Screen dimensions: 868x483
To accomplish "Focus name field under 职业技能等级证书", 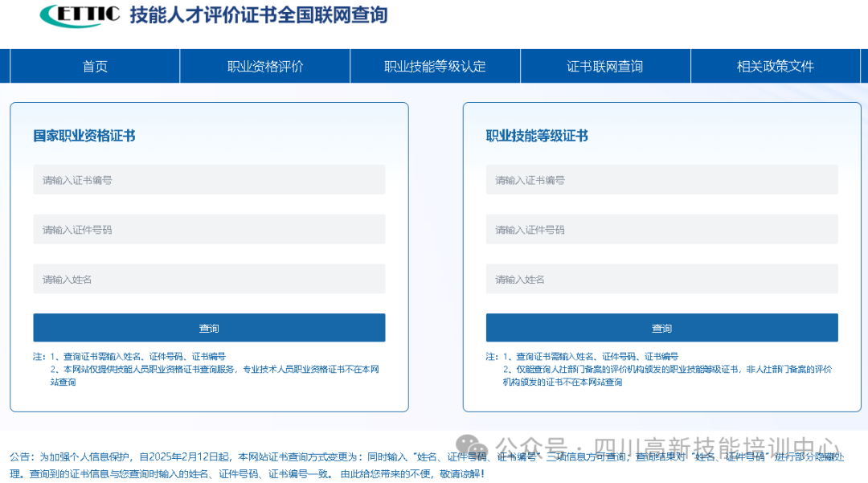I will [662, 280].
